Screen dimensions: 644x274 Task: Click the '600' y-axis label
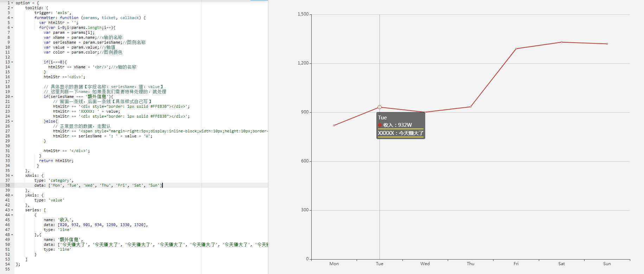tap(305, 161)
